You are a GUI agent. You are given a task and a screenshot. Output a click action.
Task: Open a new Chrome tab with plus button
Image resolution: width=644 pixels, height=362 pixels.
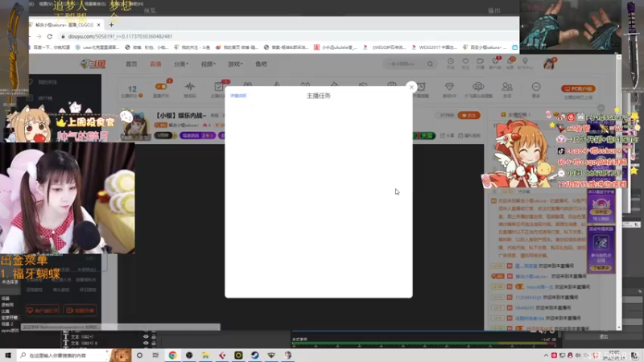tap(111, 25)
